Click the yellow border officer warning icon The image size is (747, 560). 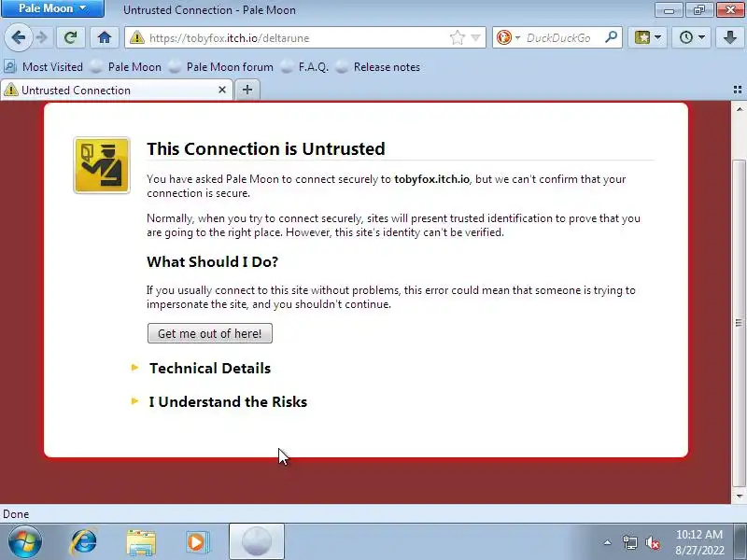coord(102,165)
